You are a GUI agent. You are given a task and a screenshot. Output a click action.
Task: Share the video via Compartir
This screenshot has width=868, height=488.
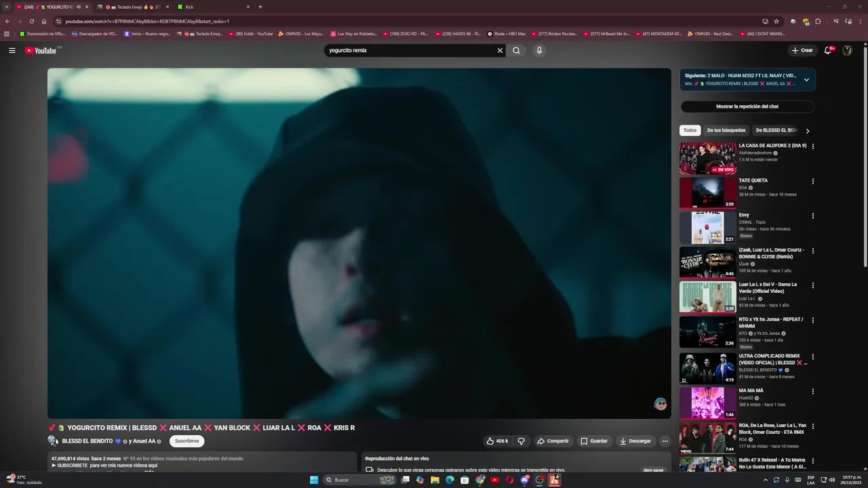(x=553, y=441)
